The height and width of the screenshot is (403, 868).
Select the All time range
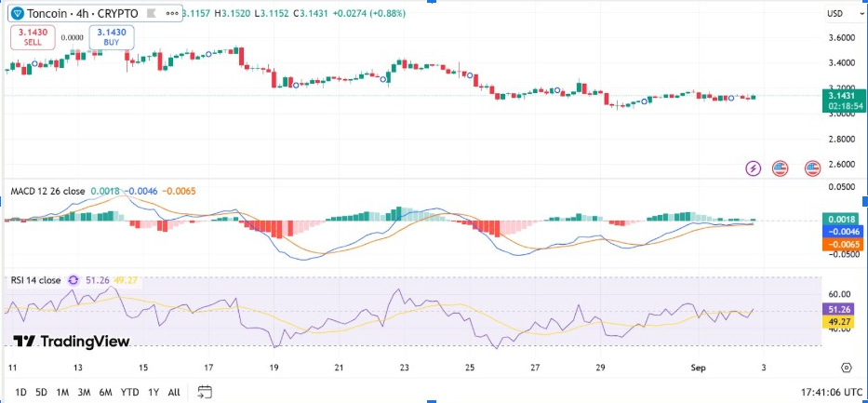[174, 393]
